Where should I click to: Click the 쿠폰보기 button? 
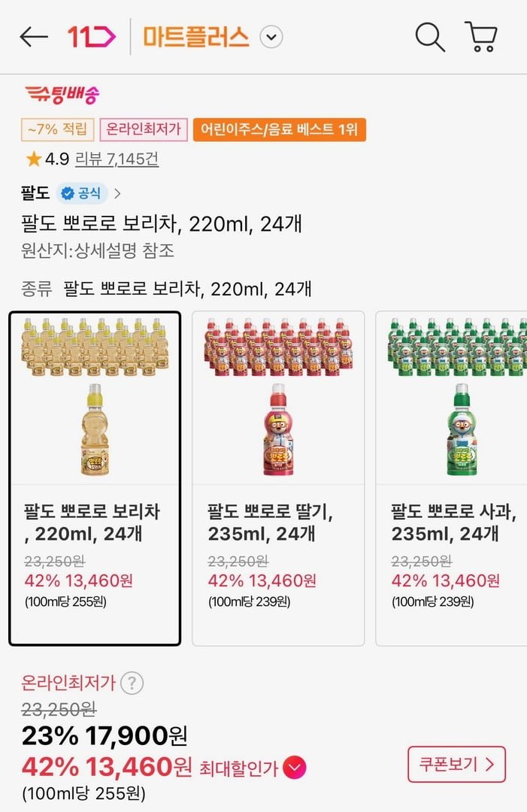pos(456,765)
